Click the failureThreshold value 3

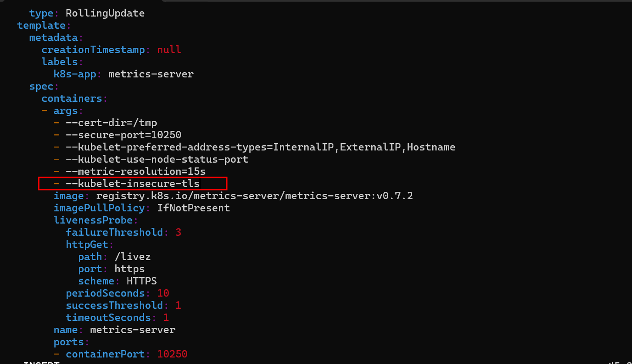[178, 232]
